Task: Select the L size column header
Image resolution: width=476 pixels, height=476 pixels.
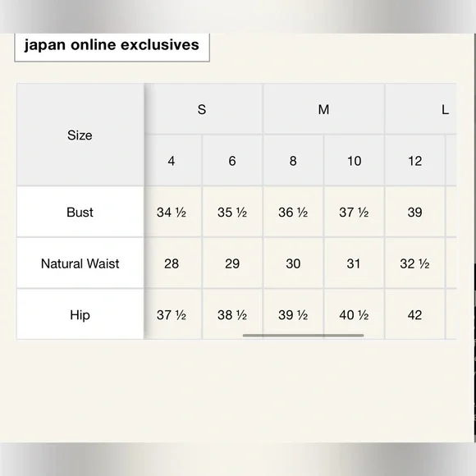Action: (421, 109)
